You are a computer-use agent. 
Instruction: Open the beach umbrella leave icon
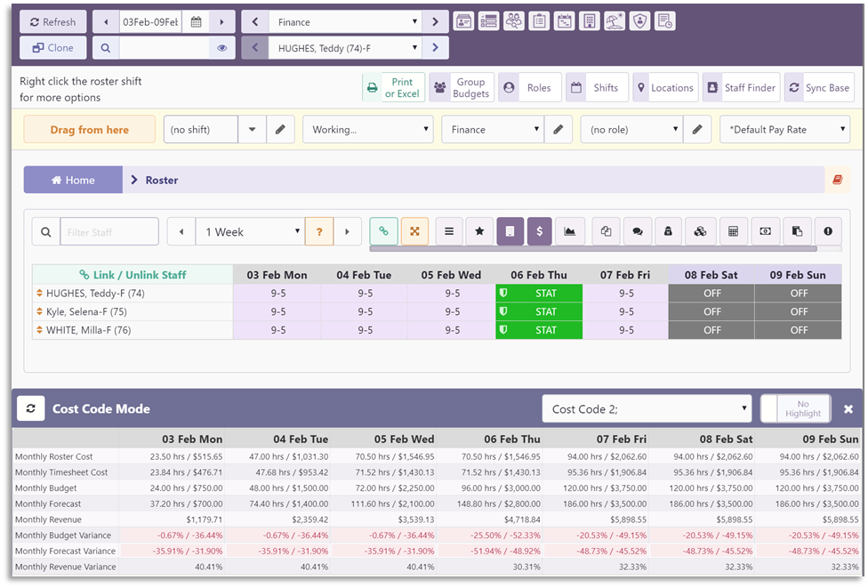coord(615,21)
